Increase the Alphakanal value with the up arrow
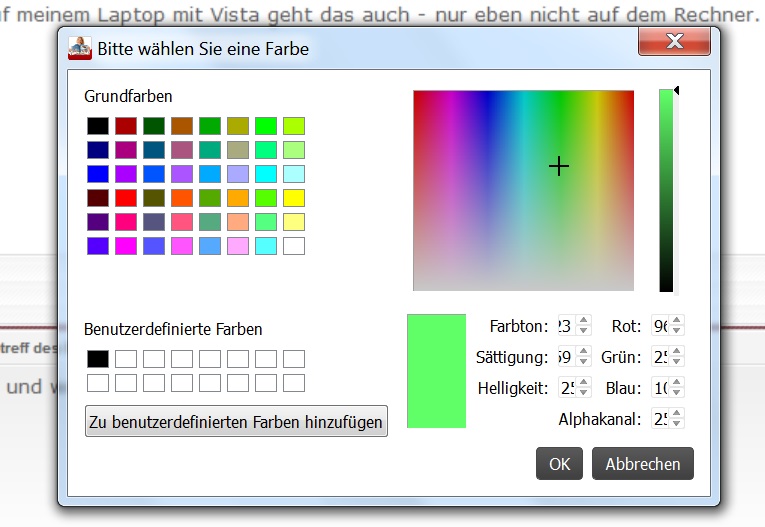The image size is (765, 527). pos(676,413)
